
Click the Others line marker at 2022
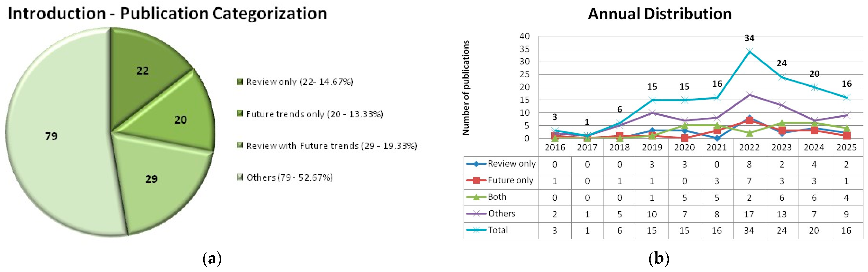(x=749, y=95)
